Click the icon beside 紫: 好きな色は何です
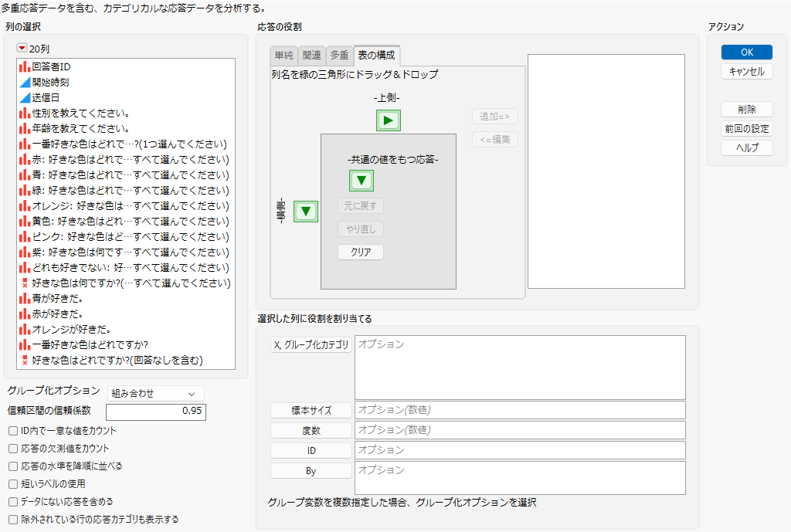791x532 pixels. 25,252
